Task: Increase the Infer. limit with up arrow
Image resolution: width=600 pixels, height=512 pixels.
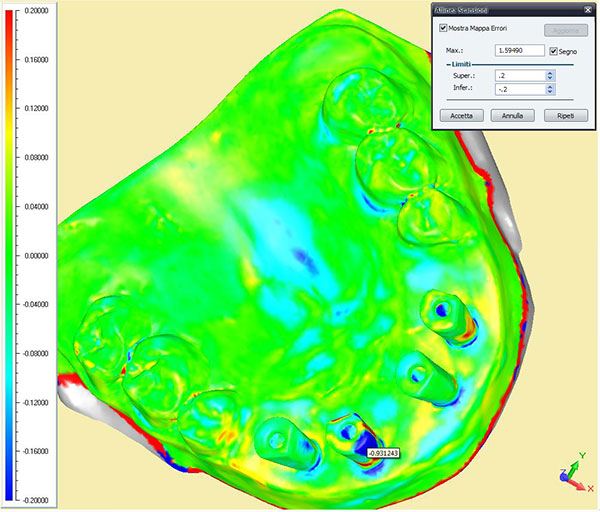Action: 550,86
